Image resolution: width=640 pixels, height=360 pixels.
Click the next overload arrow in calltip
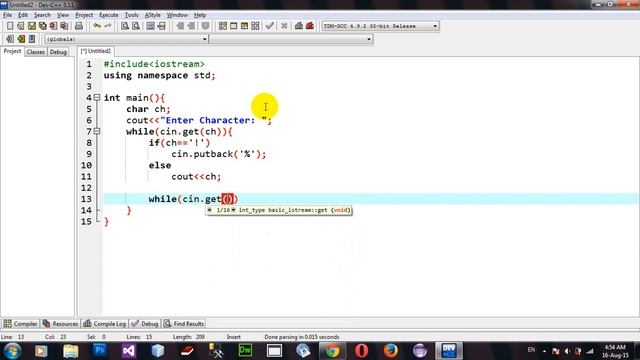point(233,210)
